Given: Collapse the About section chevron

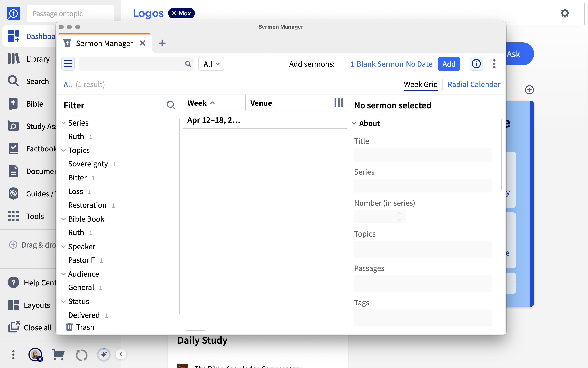Looking at the screenshot, I should point(354,123).
